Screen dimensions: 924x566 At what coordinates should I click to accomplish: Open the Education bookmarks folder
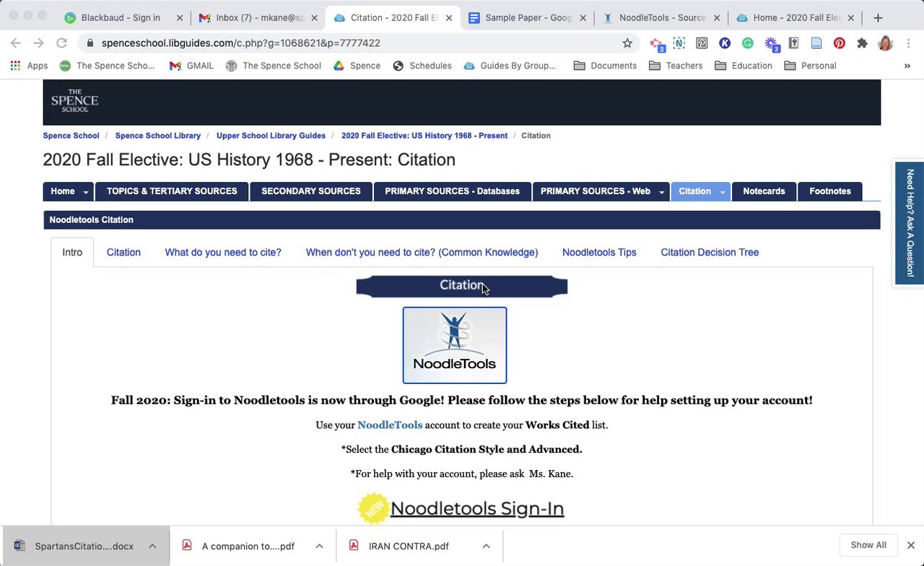[x=744, y=66]
